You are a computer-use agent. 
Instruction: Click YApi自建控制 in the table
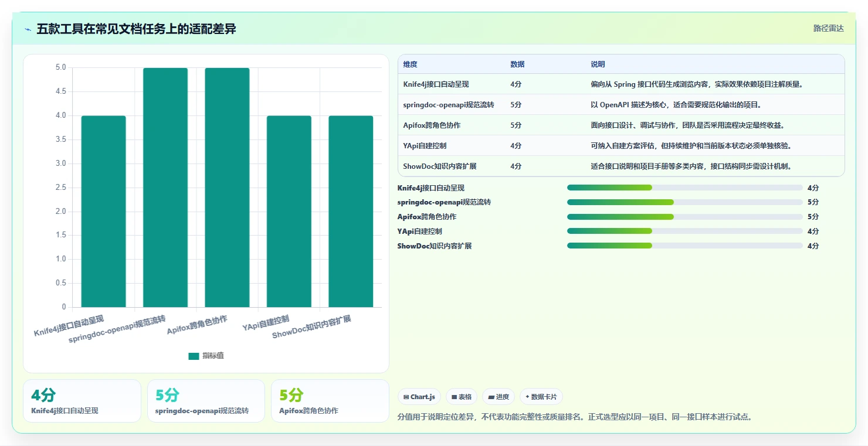click(x=425, y=146)
